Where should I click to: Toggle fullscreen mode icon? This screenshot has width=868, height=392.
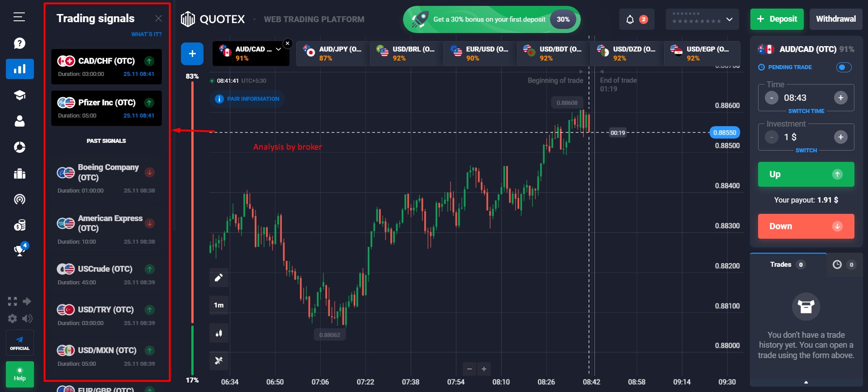tap(12, 301)
